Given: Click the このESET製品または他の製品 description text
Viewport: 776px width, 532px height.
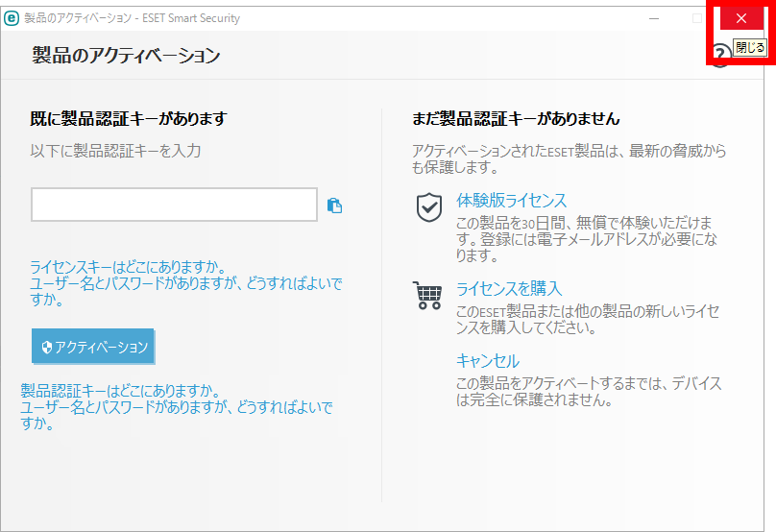Looking at the screenshot, I should (588, 319).
